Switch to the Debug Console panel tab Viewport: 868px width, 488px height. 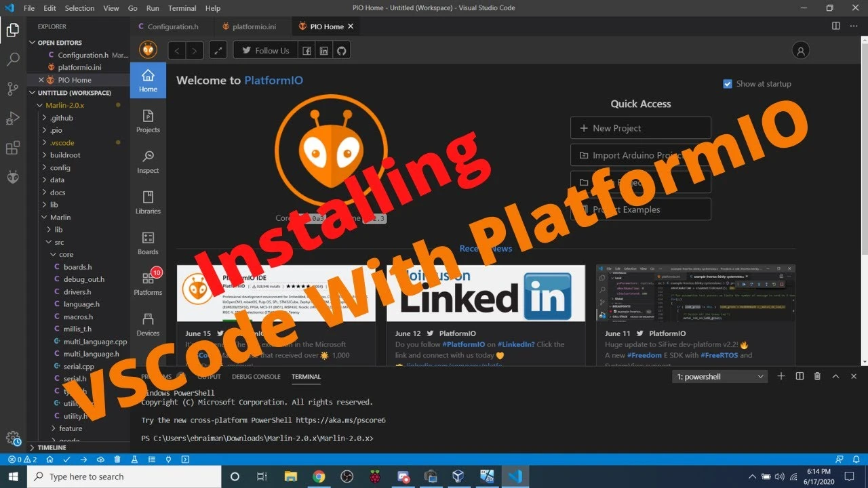(x=256, y=377)
